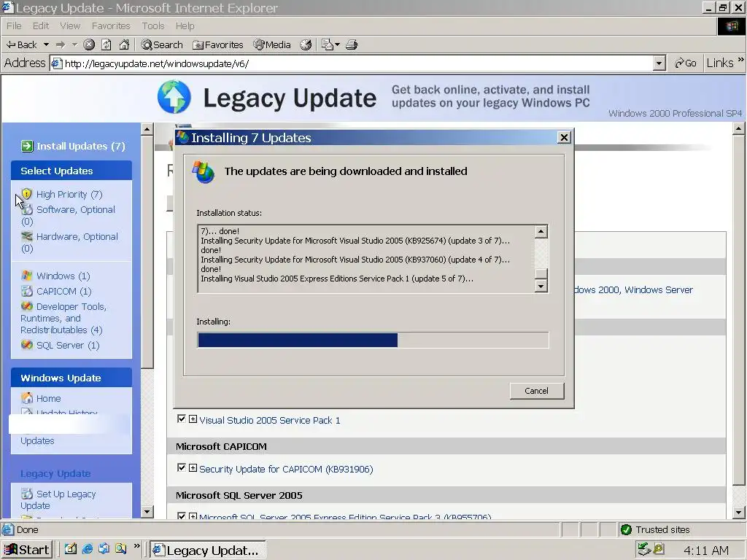Open the Tools menu
Viewport: 747px width, 560px height.
(x=153, y=26)
